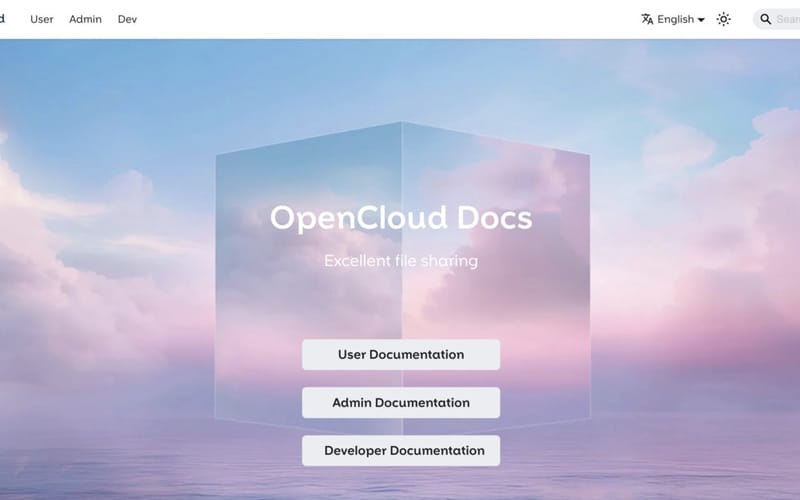Expand the English language dropdown

click(x=673, y=19)
